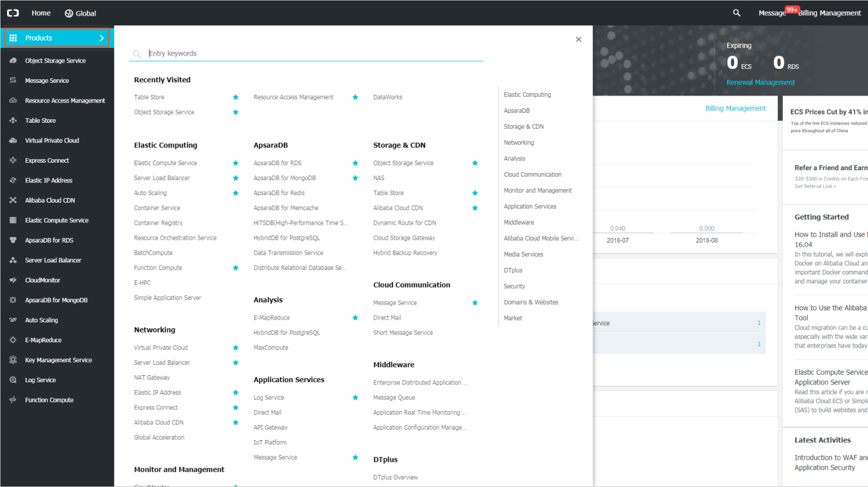Viewport: 868px width, 487px height.
Task: Click the search magnifier icon in top bar
Action: point(736,13)
